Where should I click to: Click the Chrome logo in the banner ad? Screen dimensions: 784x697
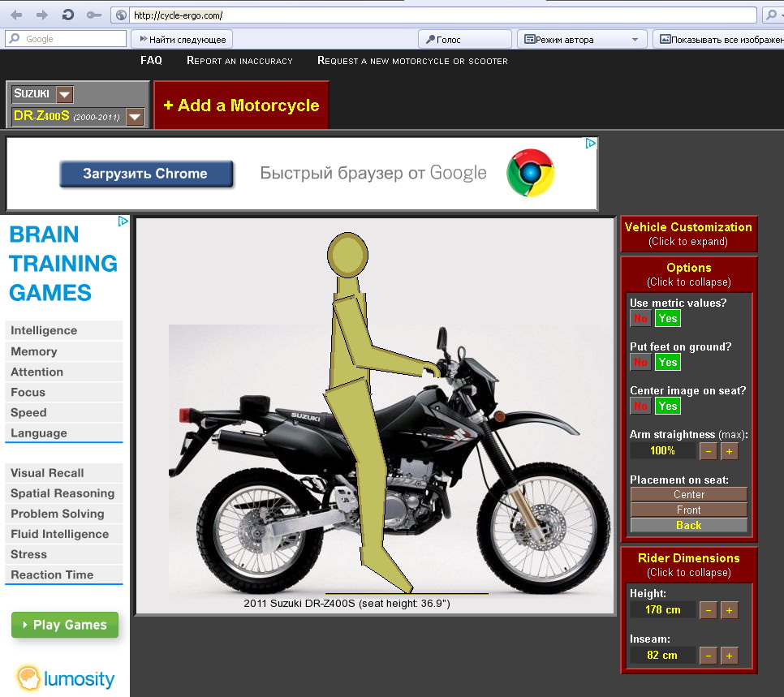click(531, 173)
